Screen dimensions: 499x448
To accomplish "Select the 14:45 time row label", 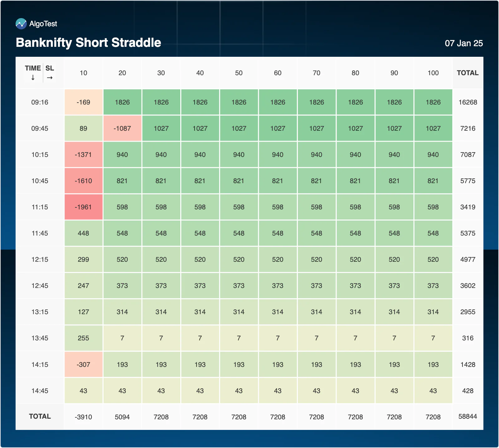I will (40, 391).
